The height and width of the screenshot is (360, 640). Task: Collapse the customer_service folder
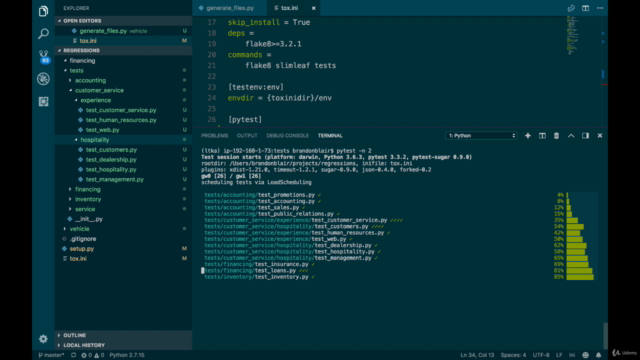[x=123, y=90]
